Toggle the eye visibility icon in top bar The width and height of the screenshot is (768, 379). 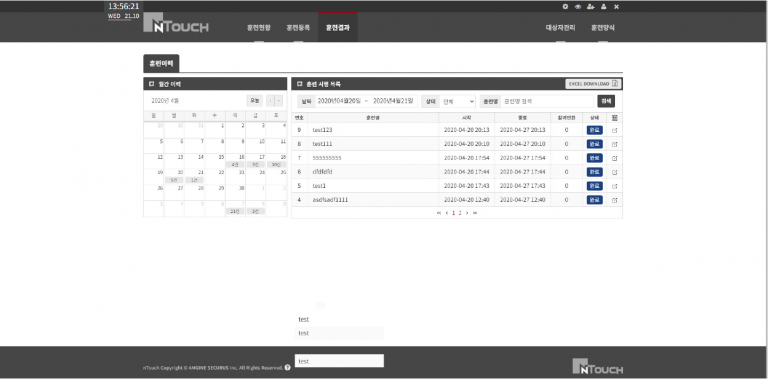(578, 7)
